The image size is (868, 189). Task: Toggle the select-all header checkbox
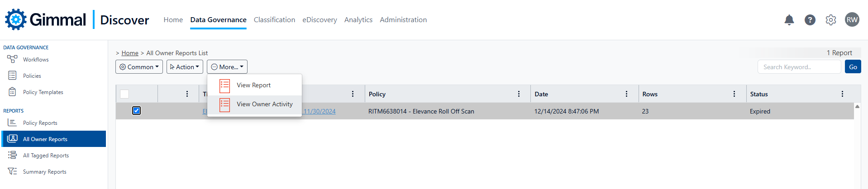pos(124,94)
